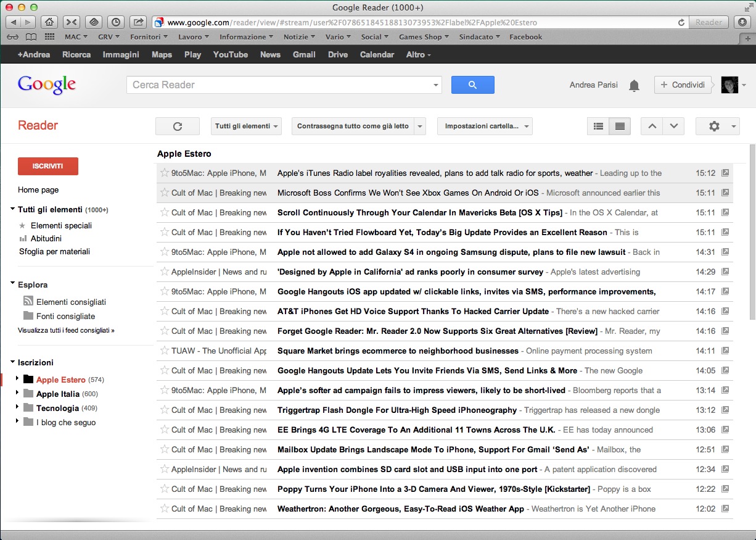The width and height of the screenshot is (756, 540).
Task: Jump to previous item with the up chevron
Action: pos(652,127)
